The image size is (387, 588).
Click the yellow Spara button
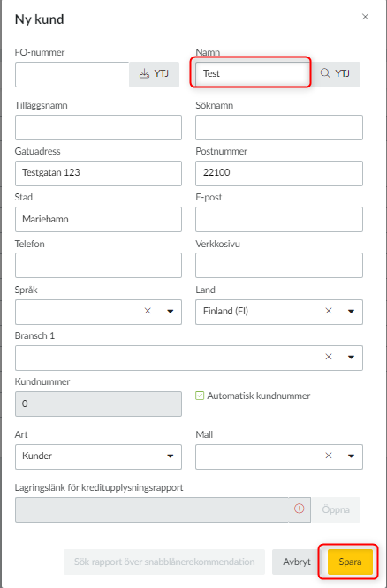tap(350, 562)
